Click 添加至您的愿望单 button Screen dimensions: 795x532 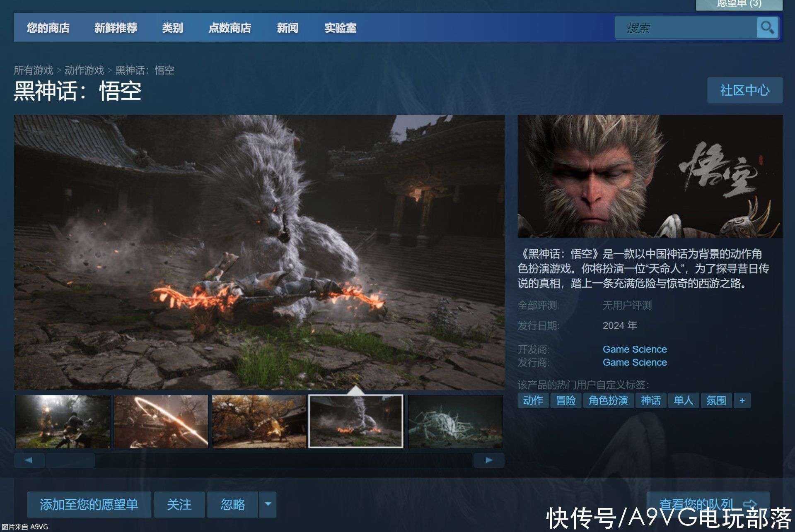tap(89, 504)
